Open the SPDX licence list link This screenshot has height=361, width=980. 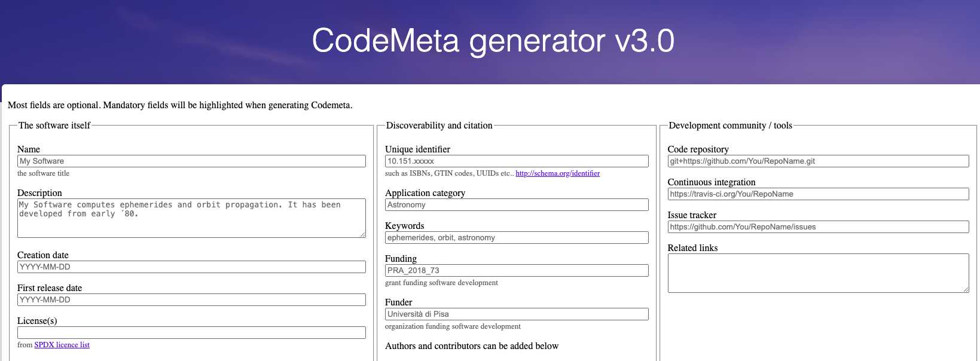click(x=62, y=345)
